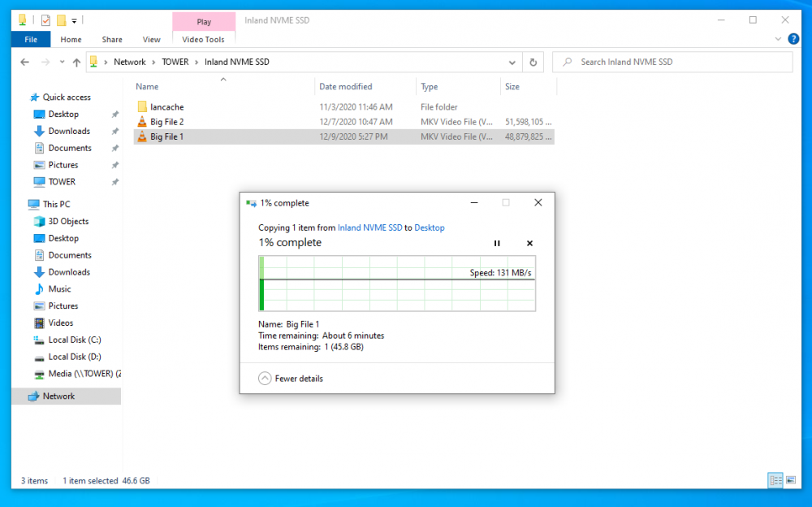Minimize the copy progress dialog
Screen dimensions: 812x507
474,202
